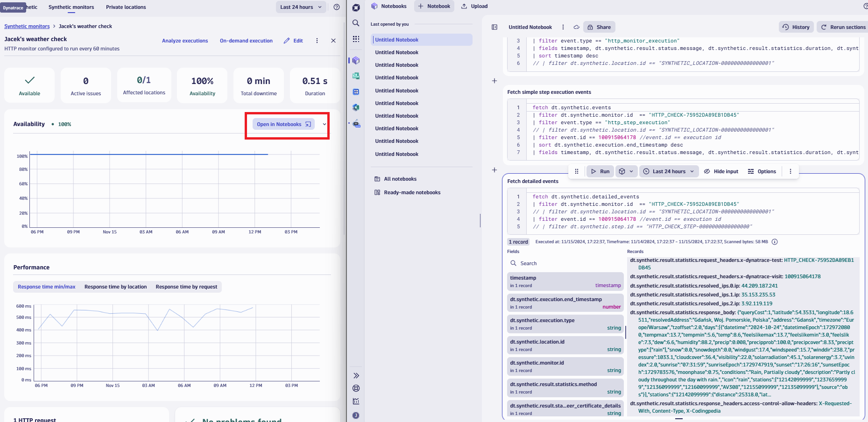
Task: Open Untitled Notebook three-dot menu
Action: [x=563, y=27]
